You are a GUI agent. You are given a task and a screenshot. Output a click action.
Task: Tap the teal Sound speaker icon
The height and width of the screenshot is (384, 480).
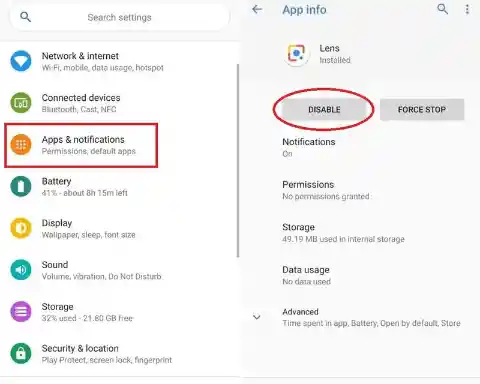[21, 270]
